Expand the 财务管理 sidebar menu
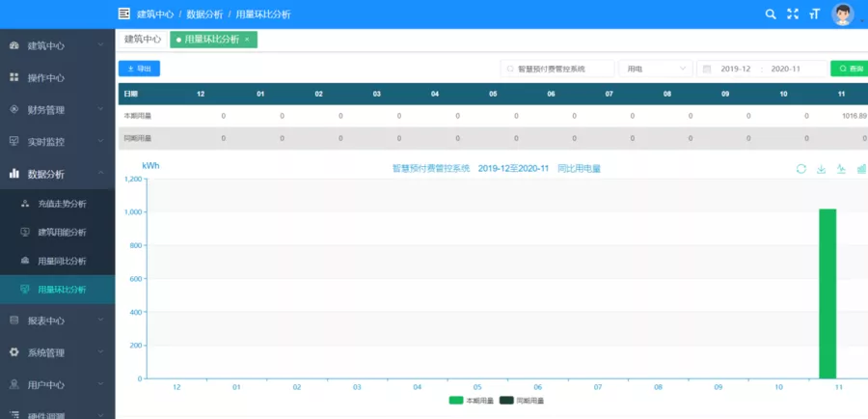868x419 pixels. 58,109
